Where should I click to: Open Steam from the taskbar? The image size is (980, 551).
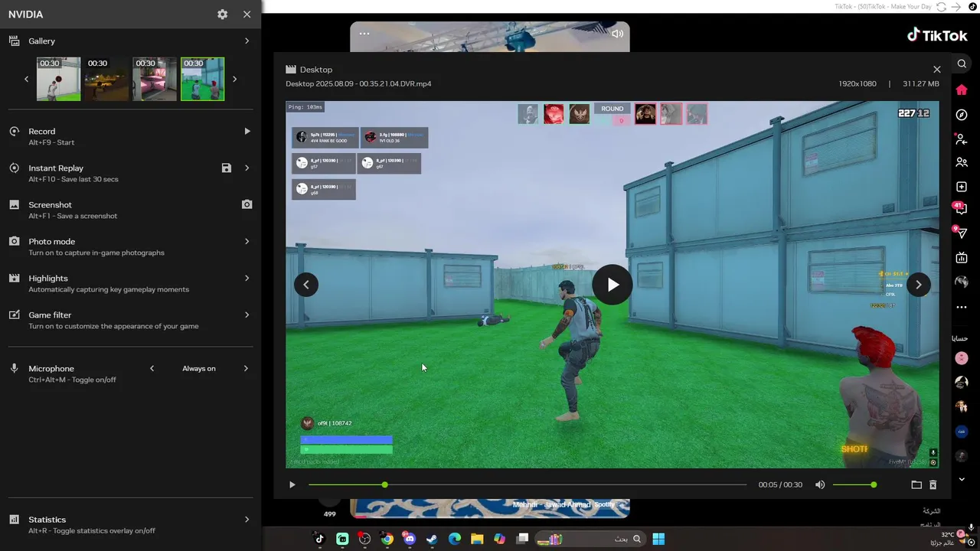[432, 539]
